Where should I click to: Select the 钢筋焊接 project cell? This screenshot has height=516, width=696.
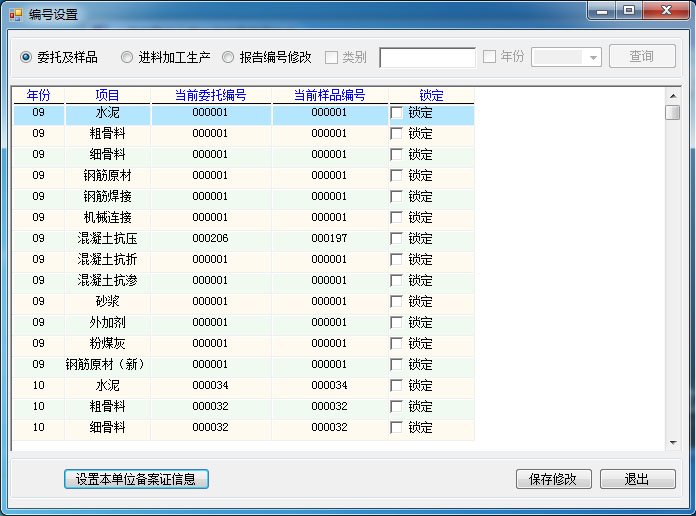click(107, 196)
